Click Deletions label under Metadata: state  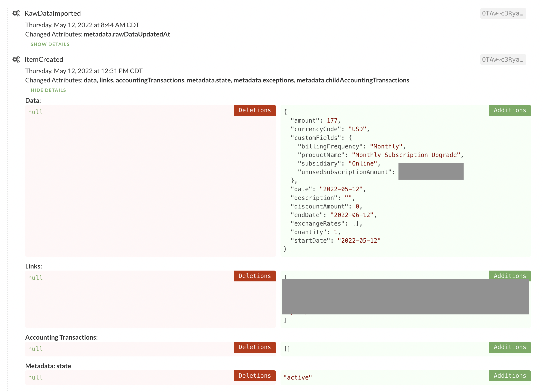(254, 375)
